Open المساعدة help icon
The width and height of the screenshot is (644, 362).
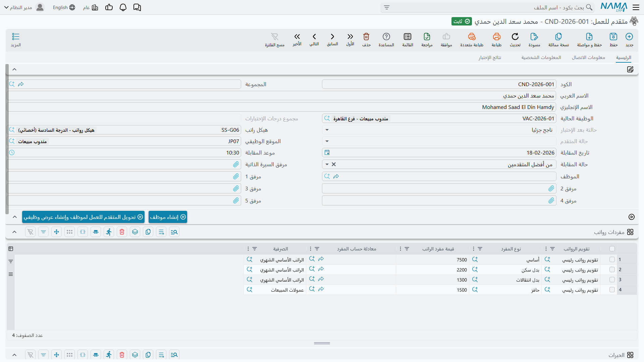(x=386, y=37)
